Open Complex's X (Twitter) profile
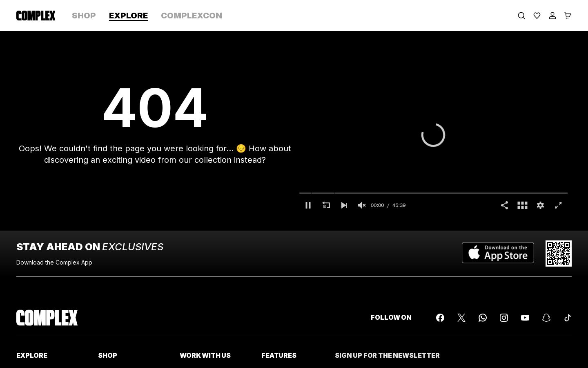This screenshot has width=588, height=368. tap(461, 318)
